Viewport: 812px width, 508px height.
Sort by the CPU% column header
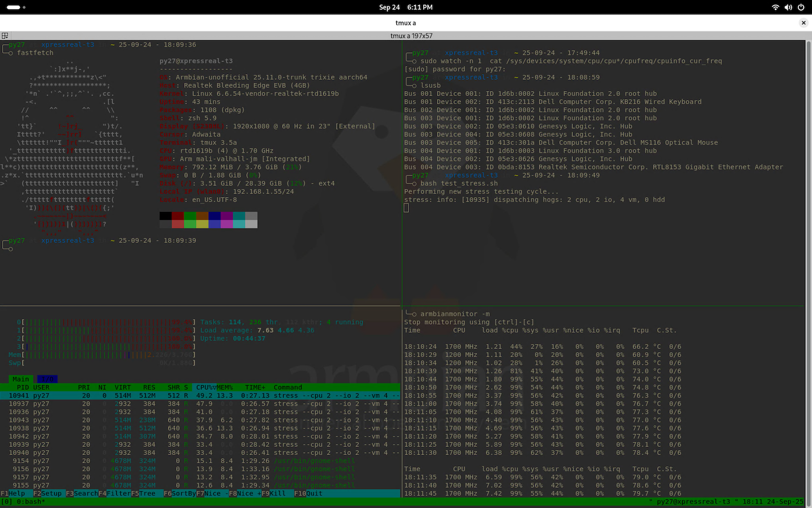click(x=205, y=387)
